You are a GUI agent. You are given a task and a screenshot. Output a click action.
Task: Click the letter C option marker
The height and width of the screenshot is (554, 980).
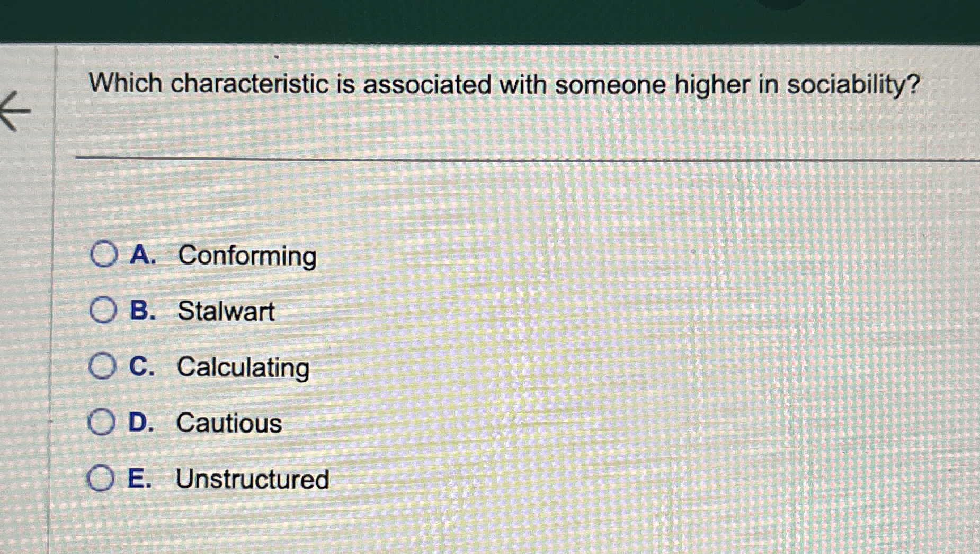point(142,368)
